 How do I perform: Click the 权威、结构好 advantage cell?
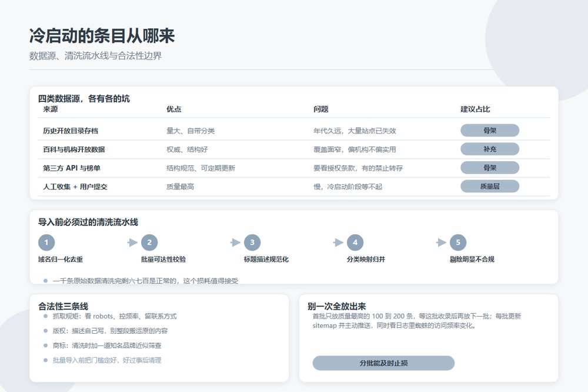(187, 150)
